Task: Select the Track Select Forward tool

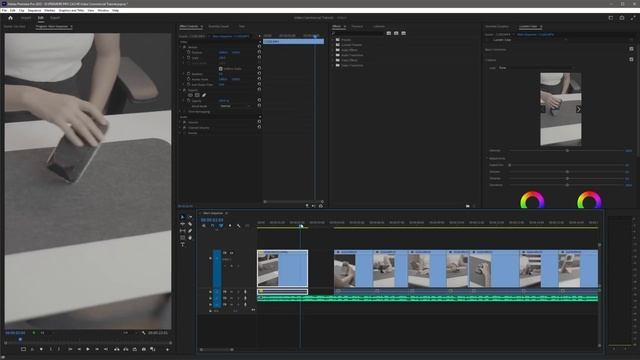Action: click(x=190, y=217)
